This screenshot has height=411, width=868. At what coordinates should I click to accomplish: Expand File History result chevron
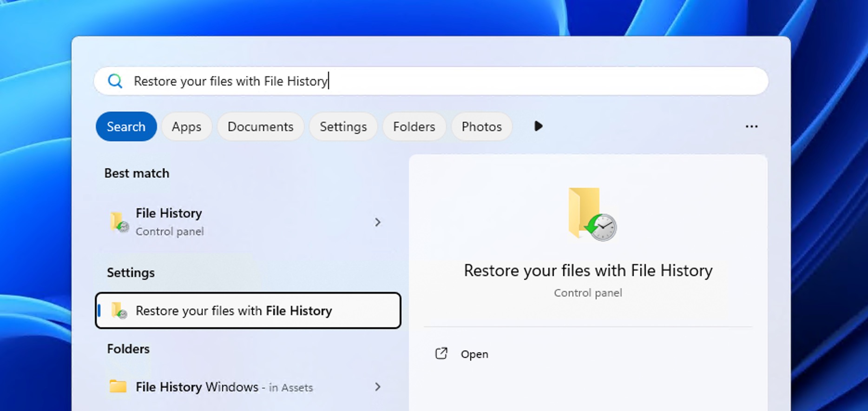[377, 222]
